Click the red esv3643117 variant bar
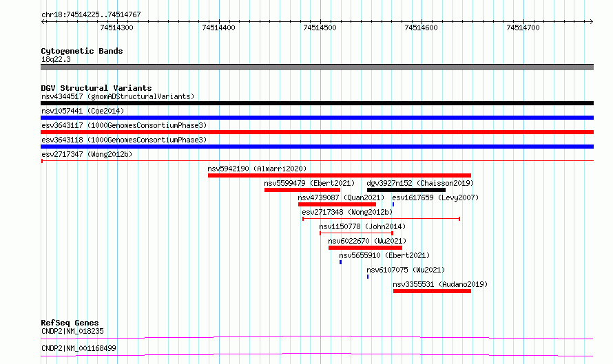The image size is (613, 364). (x=317, y=132)
